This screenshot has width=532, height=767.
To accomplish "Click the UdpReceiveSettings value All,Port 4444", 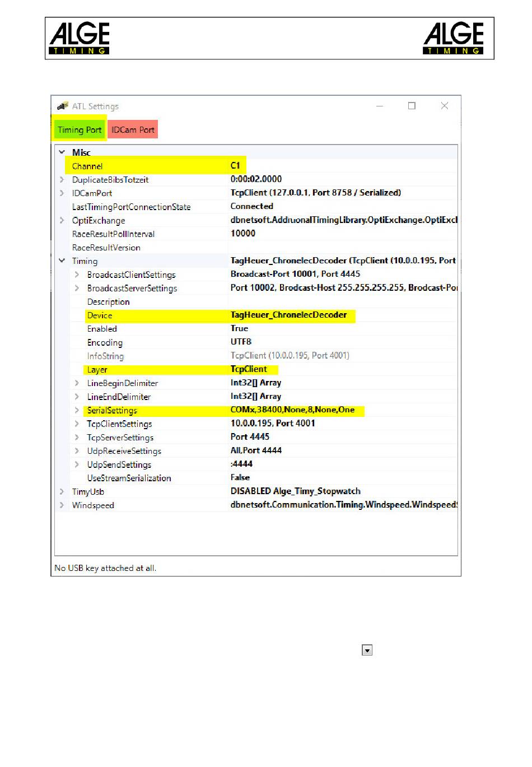I will (256, 450).
